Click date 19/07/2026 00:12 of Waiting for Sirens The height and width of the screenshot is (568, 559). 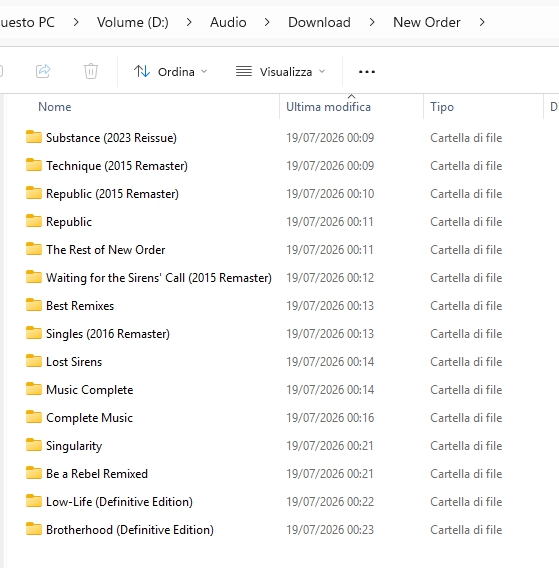330,278
